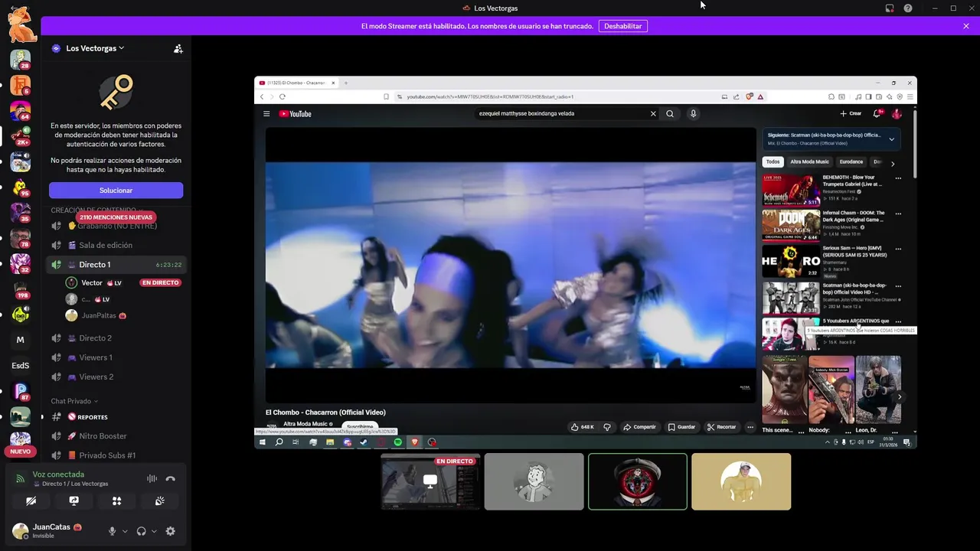Open the activities launcher button
The height and width of the screenshot is (551, 980).
click(116, 501)
